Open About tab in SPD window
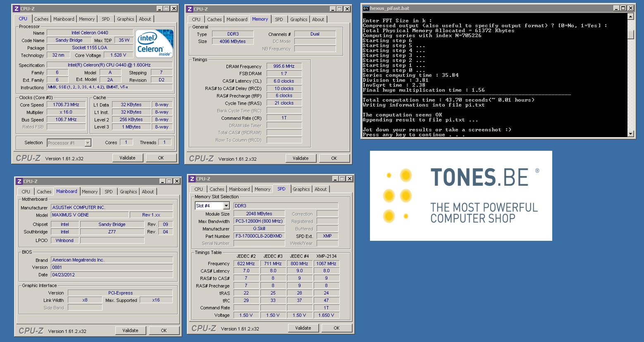 [321, 189]
